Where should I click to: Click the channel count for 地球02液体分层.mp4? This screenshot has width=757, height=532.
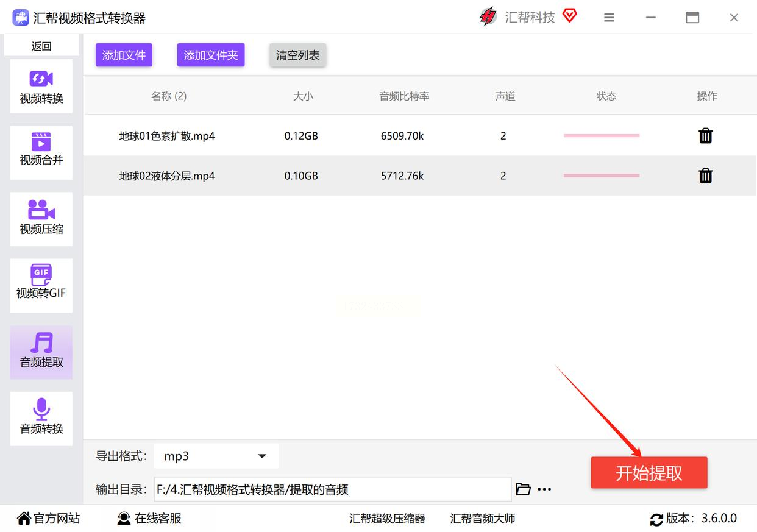[503, 176]
